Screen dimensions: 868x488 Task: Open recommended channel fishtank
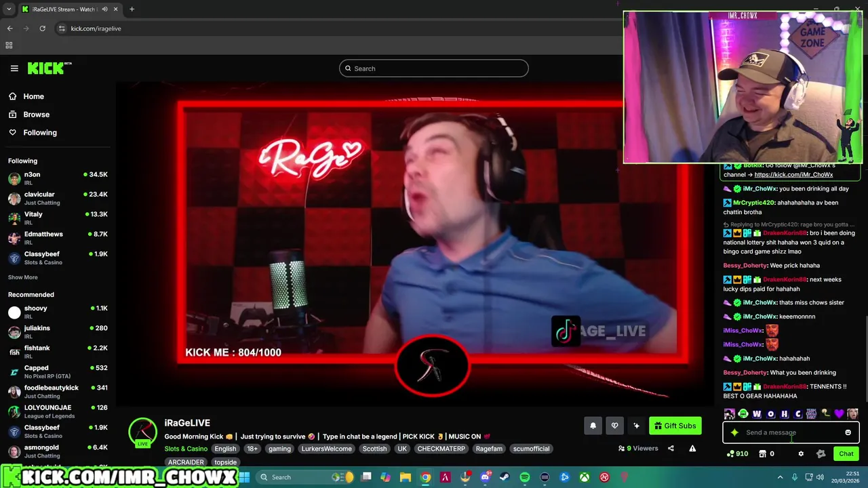(x=58, y=352)
